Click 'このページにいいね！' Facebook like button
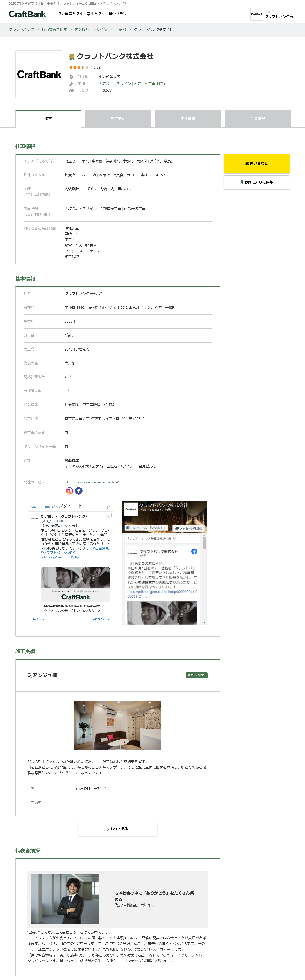 click(146, 528)
